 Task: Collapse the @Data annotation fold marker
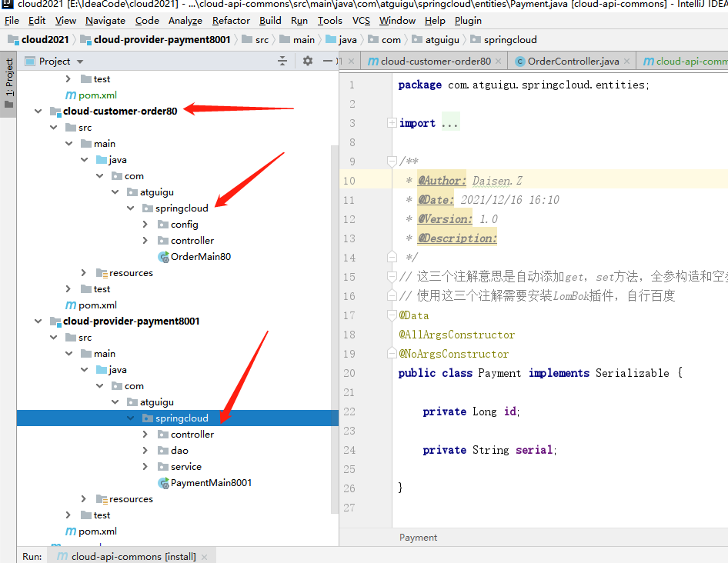pyautogui.click(x=392, y=315)
